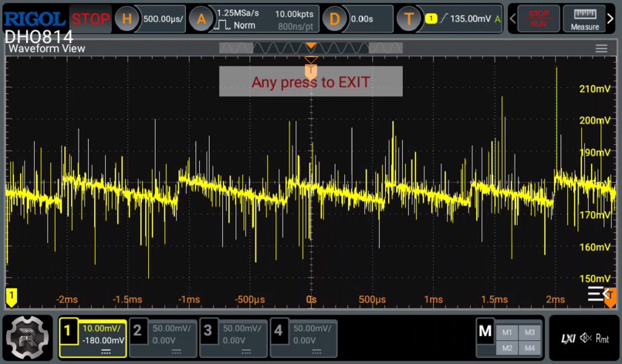This screenshot has height=364, width=622.
Task: Click the STOP/RUN button
Action: click(539, 19)
